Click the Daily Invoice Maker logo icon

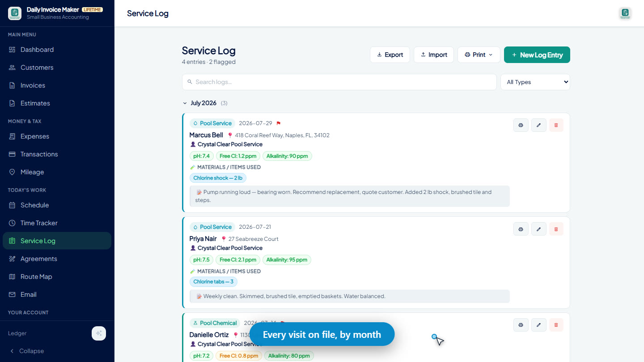(15, 13)
